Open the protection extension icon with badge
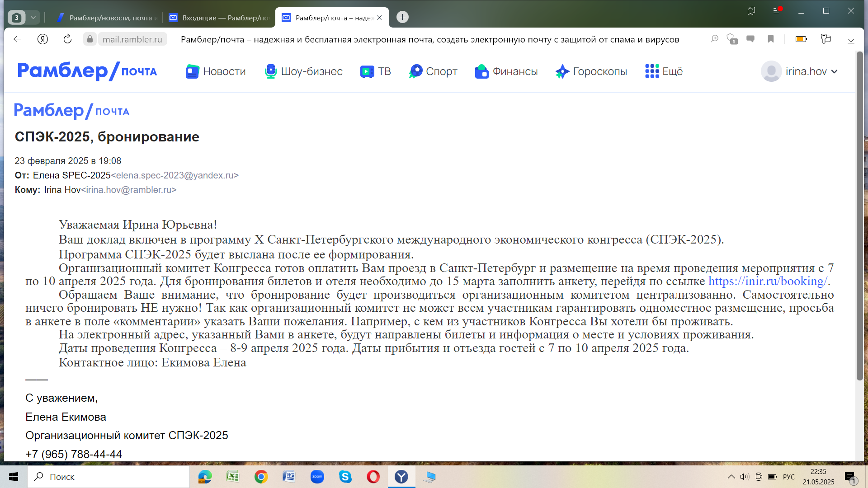868x488 pixels. (x=732, y=39)
